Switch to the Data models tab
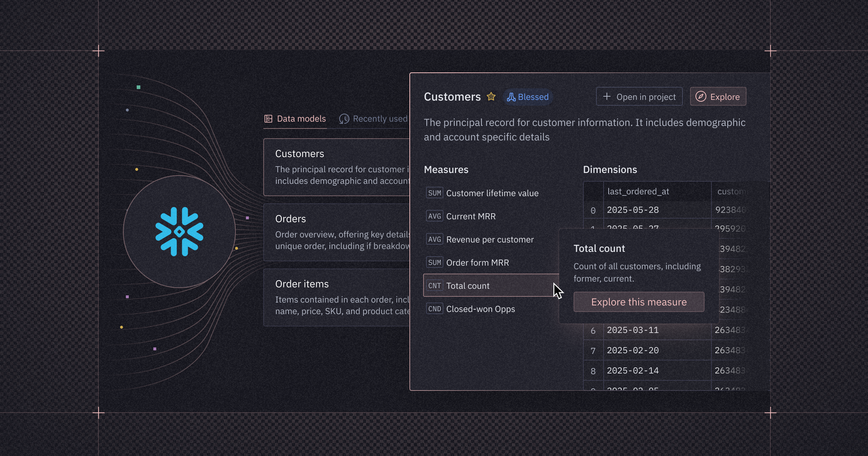 point(301,118)
